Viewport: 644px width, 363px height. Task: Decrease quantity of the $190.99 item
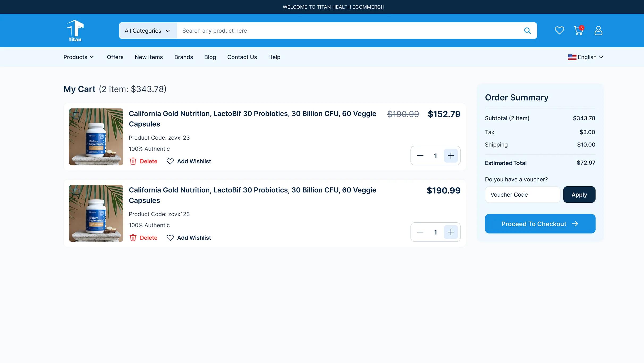[x=420, y=232]
